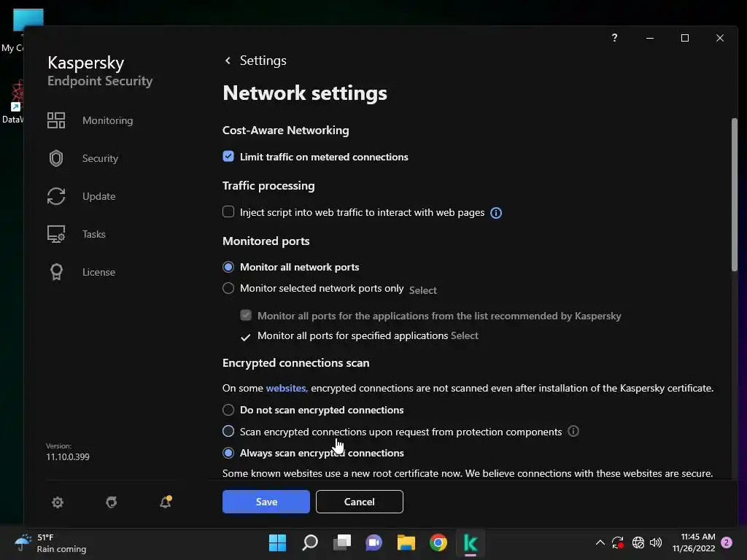The width and height of the screenshot is (747, 560).
Task: Select Monitor selected network ports only
Action: (x=228, y=288)
